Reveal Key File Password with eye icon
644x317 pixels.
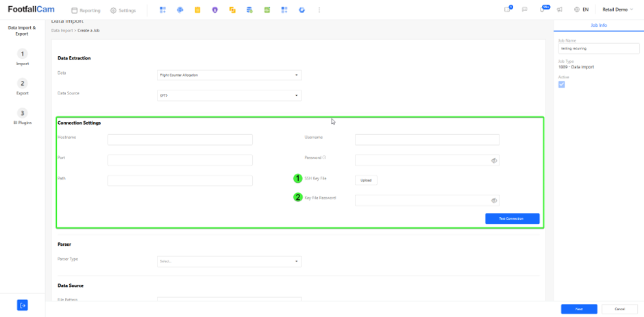[494, 201]
